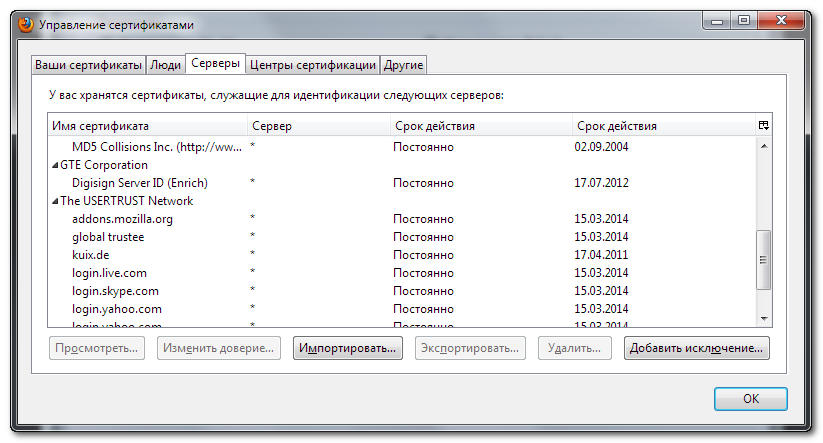823x443 pixels.
Task: Collapse The USERTRUST Network group
Action: pyautogui.click(x=55, y=201)
